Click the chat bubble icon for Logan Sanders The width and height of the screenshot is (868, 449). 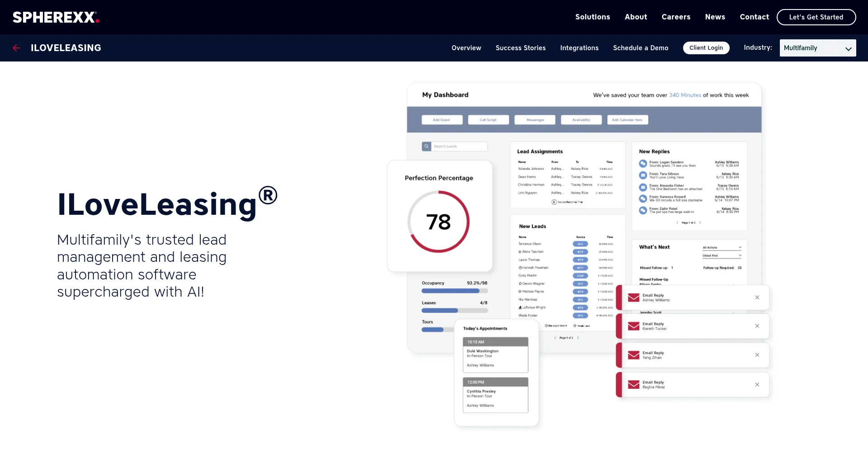pyautogui.click(x=643, y=164)
